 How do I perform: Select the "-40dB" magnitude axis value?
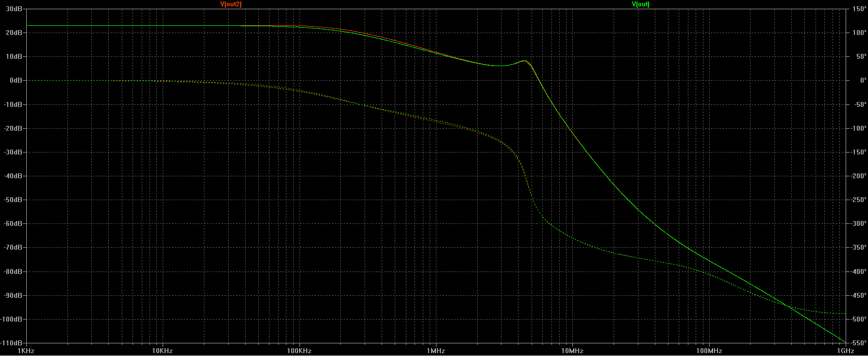[13, 176]
